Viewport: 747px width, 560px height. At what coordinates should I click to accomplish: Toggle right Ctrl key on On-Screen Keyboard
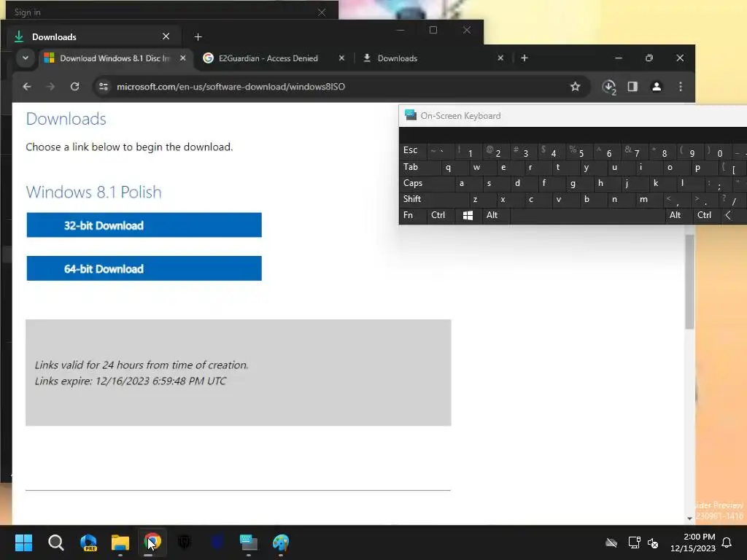pos(706,215)
